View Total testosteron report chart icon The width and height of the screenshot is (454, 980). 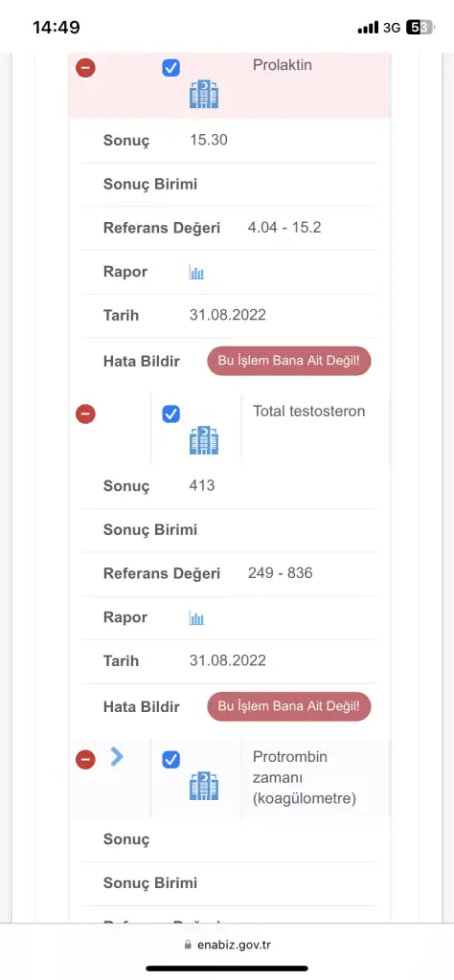coord(196,618)
